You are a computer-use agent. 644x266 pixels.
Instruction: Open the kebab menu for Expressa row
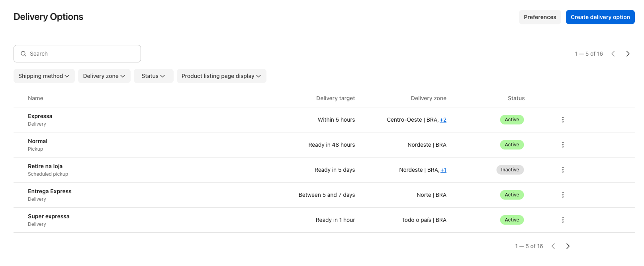point(563,120)
